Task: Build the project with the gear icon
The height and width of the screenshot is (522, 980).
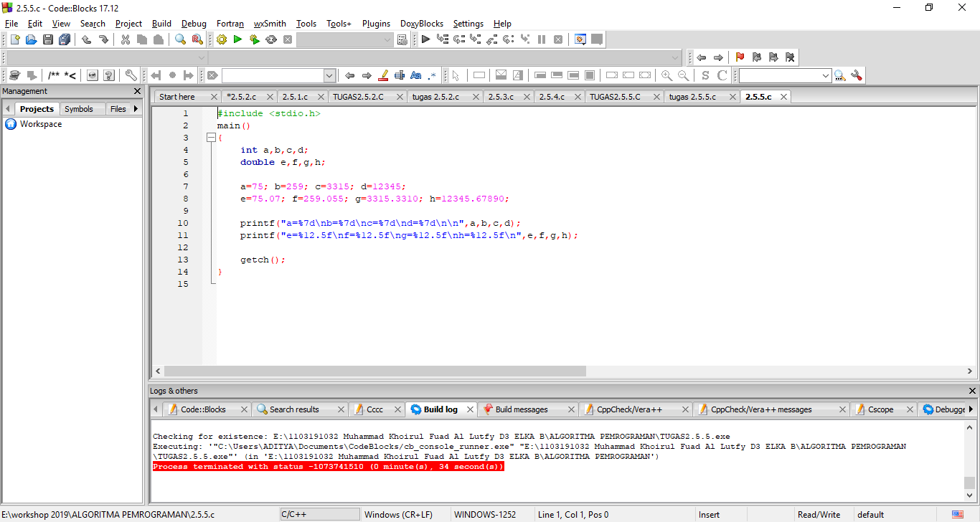Action: [222, 39]
